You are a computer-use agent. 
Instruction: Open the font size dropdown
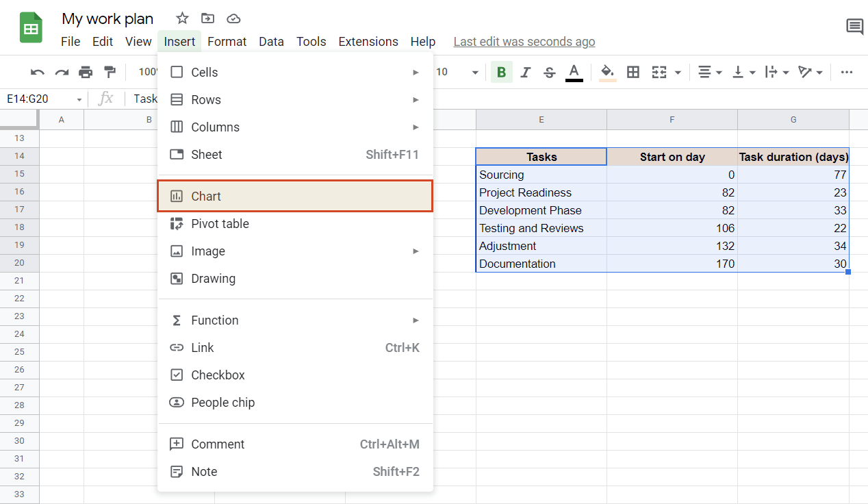(475, 72)
